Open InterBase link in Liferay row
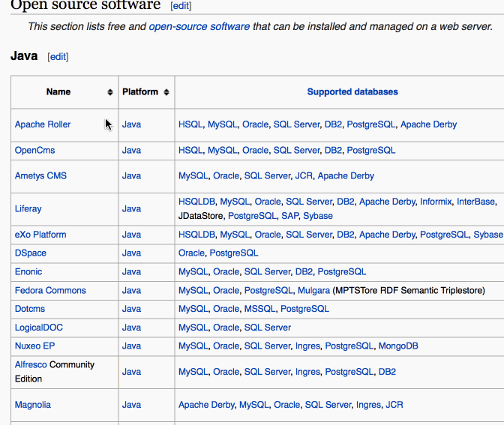 (475, 202)
